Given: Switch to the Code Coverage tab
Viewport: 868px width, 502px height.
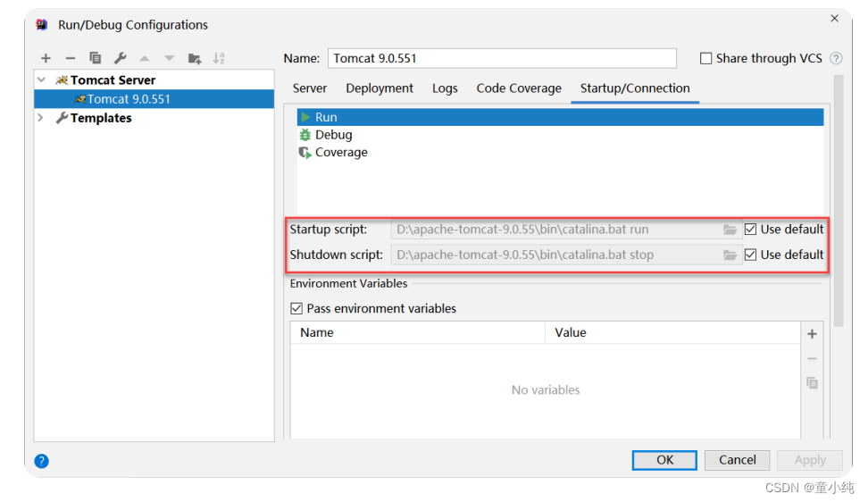Looking at the screenshot, I should pyautogui.click(x=519, y=88).
